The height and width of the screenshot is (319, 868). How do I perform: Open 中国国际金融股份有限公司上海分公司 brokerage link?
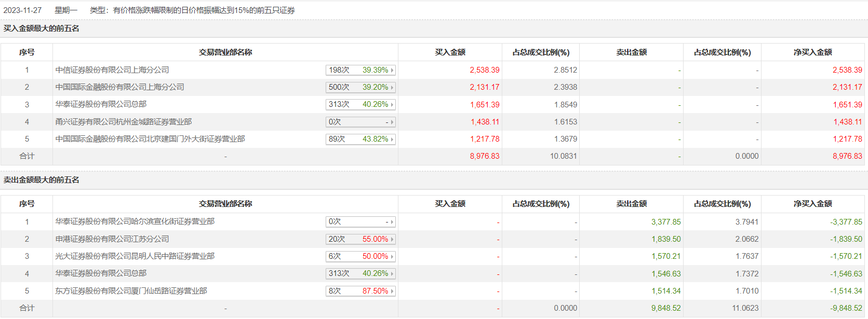coord(119,87)
